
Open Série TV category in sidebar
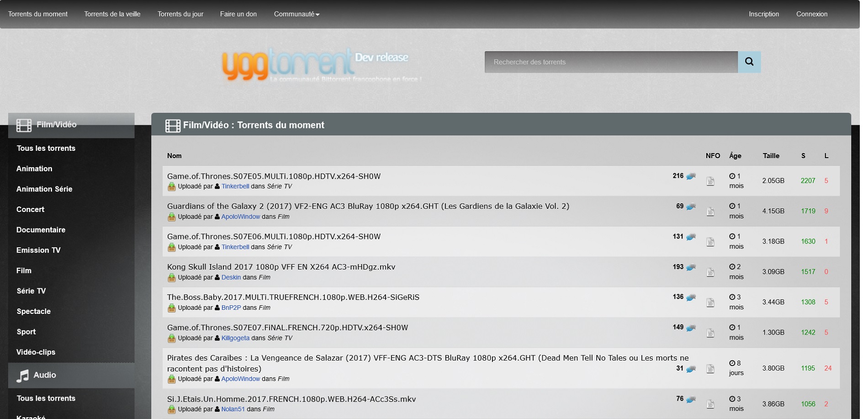click(x=31, y=291)
